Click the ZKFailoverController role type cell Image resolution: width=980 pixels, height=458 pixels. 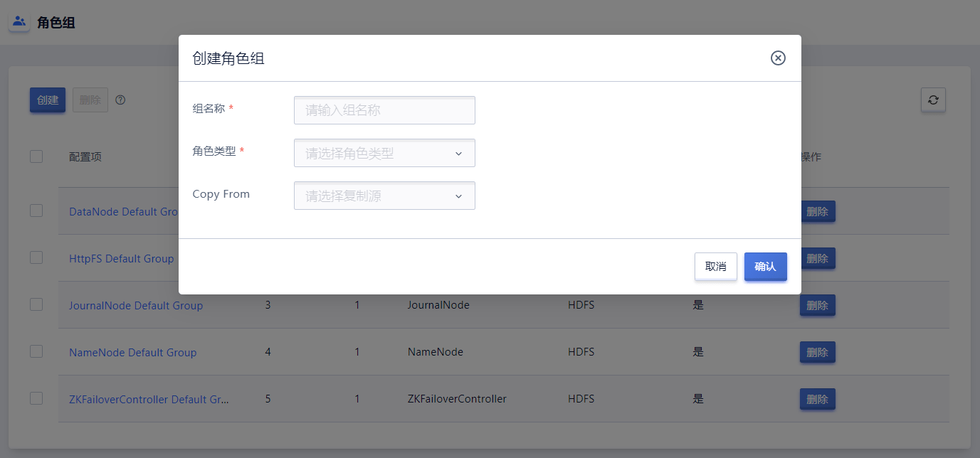coord(457,399)
